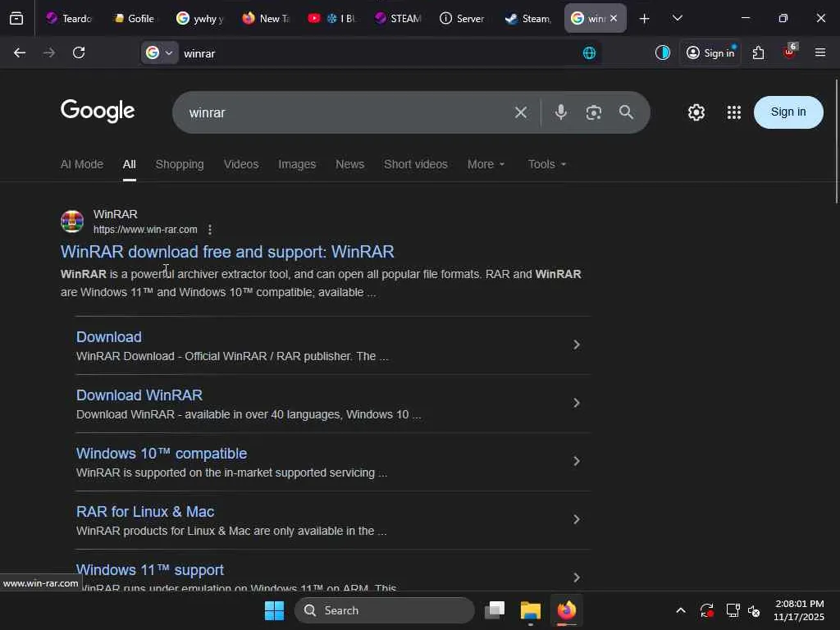
Task: Reload the page with the refresh icon
Action: (x=79, y=52)
